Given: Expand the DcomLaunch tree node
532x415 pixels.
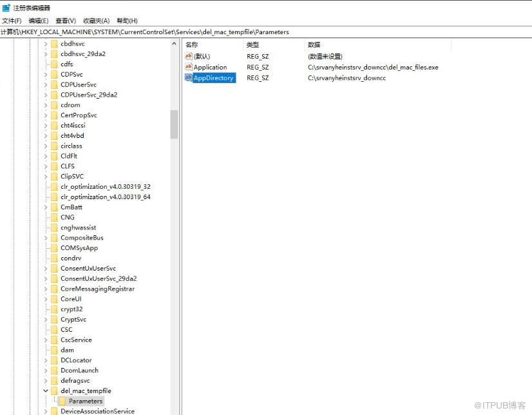Looking at the screenshot, I should (x=46, y=371).
